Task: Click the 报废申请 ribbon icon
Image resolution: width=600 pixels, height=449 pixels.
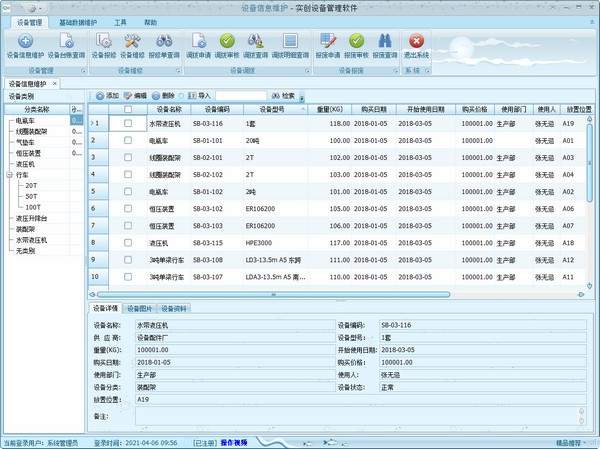Action: [327, 44]
